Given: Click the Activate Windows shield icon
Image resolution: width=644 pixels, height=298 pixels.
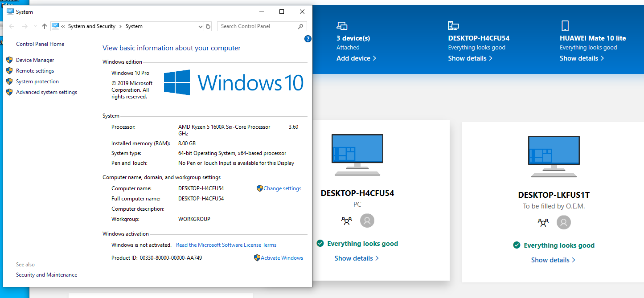Looking at the screenshot, I should [257, 257].
